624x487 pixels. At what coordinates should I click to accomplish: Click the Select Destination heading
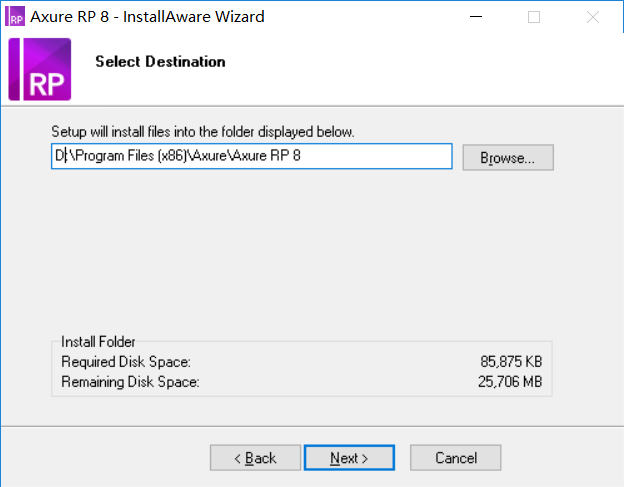point(160,62)
